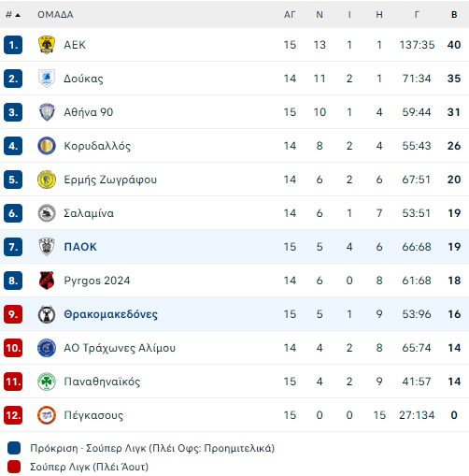Click the Γ goals column header
This screenshot has width=469, height=476.
[x=417, y=15]
